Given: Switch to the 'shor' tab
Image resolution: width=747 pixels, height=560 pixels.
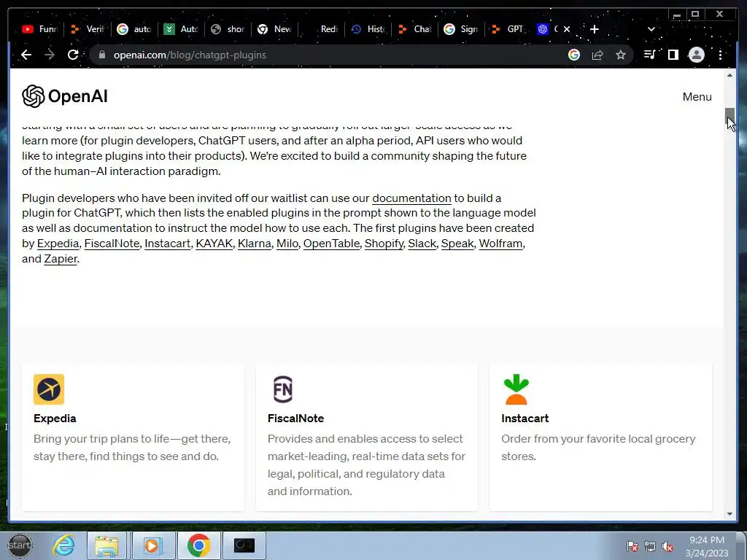Looking at the screenshot, I should [228, 29].
